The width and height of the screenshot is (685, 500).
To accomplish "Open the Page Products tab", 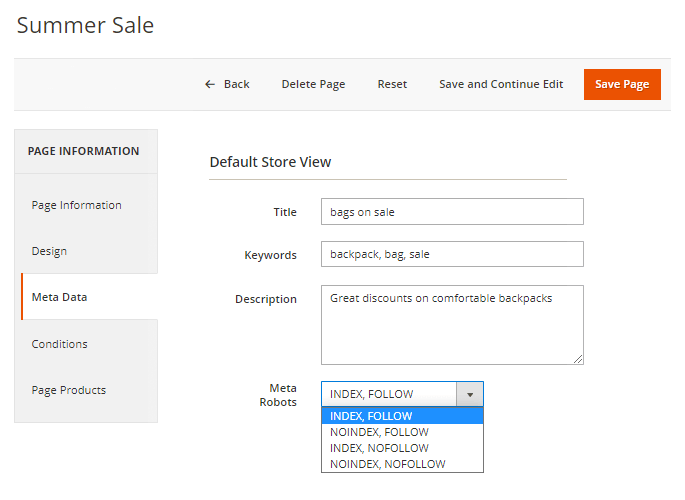I will point(69,390).
